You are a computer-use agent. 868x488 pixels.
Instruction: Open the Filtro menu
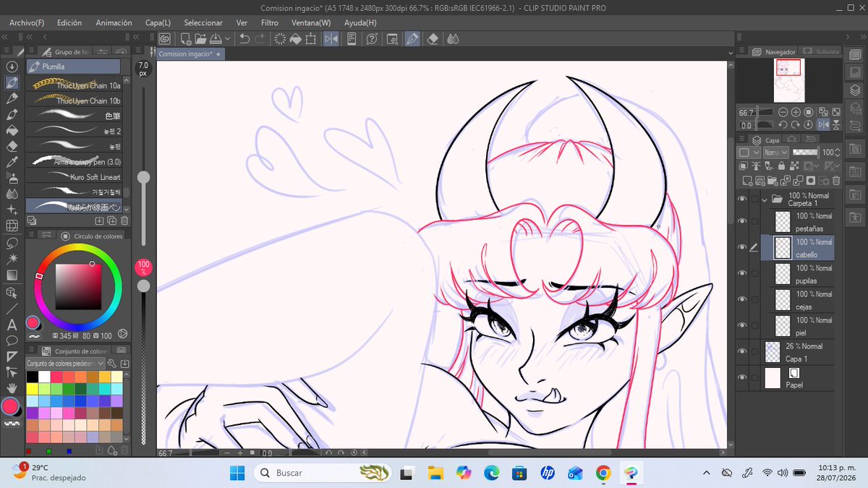coord(270,22)
